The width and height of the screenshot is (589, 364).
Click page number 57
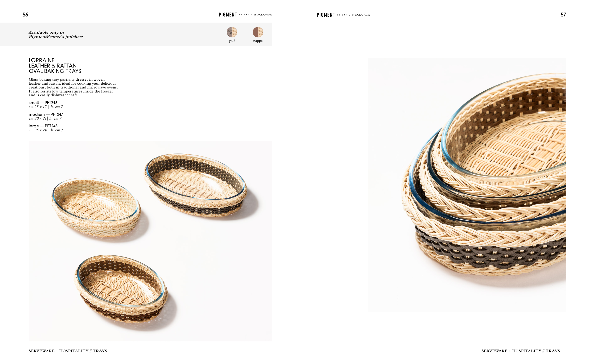pos(563,15)
